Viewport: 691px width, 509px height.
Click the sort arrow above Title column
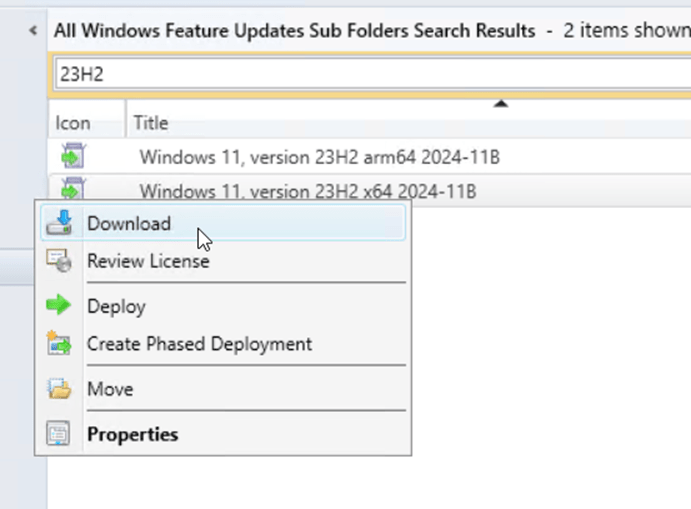[502, 102]
